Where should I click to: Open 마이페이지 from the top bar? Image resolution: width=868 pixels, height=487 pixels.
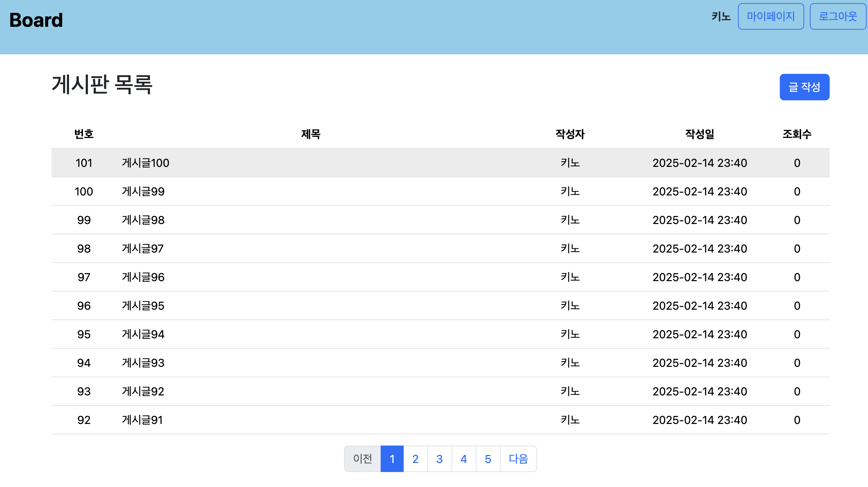click(x=771, y=16)
